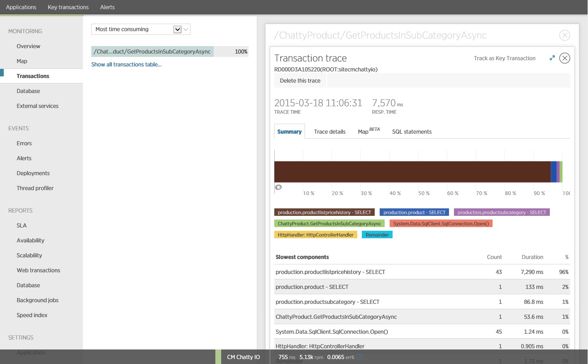Click ChattyProduct.GetProductsInSubCategoryAsync table row

422,317
